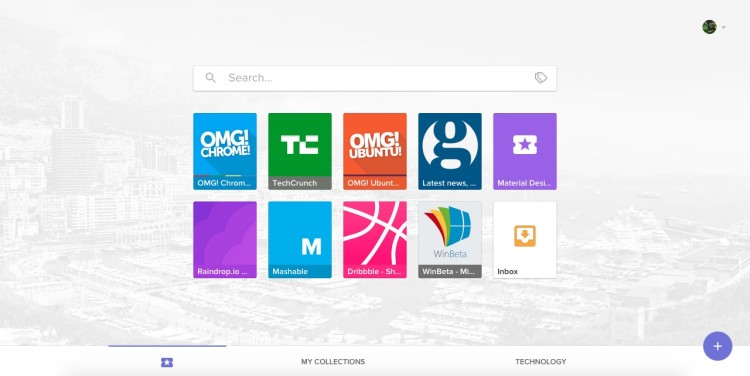Open the TechCrunch bookmark tile
Image resolution: width=750 pixels, height=376 pixels.
click(x=300, y=151)
